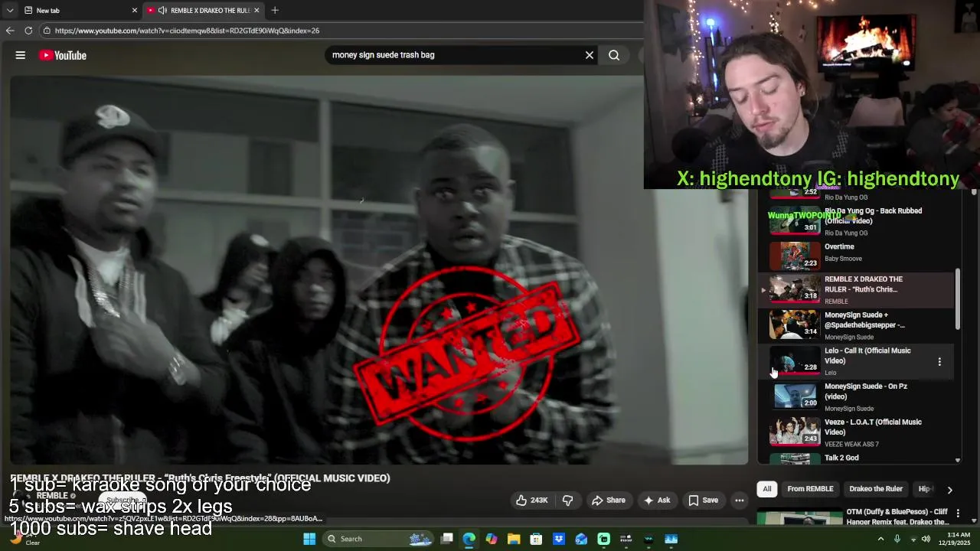Clear the search box with the X

pyautogui.click(x=590, y=55)
